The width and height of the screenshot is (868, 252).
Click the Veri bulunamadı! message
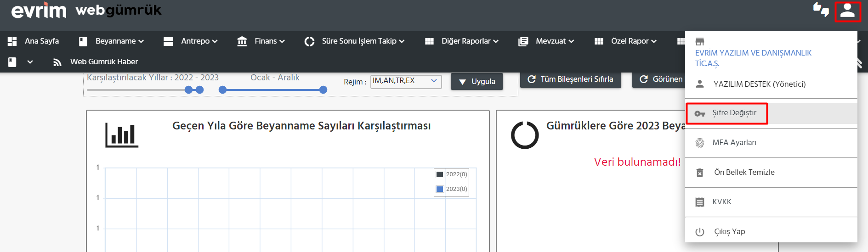pos(637,162)
